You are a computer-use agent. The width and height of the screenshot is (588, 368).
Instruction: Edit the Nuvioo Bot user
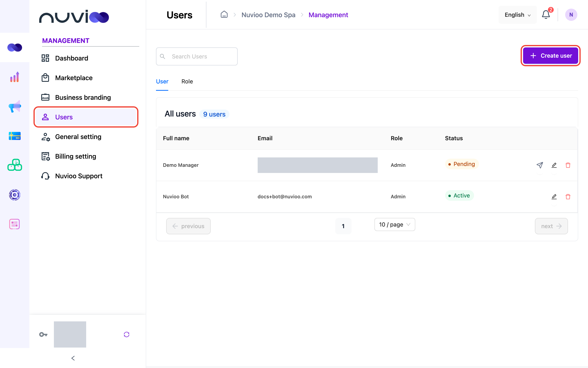pos(554,196)
